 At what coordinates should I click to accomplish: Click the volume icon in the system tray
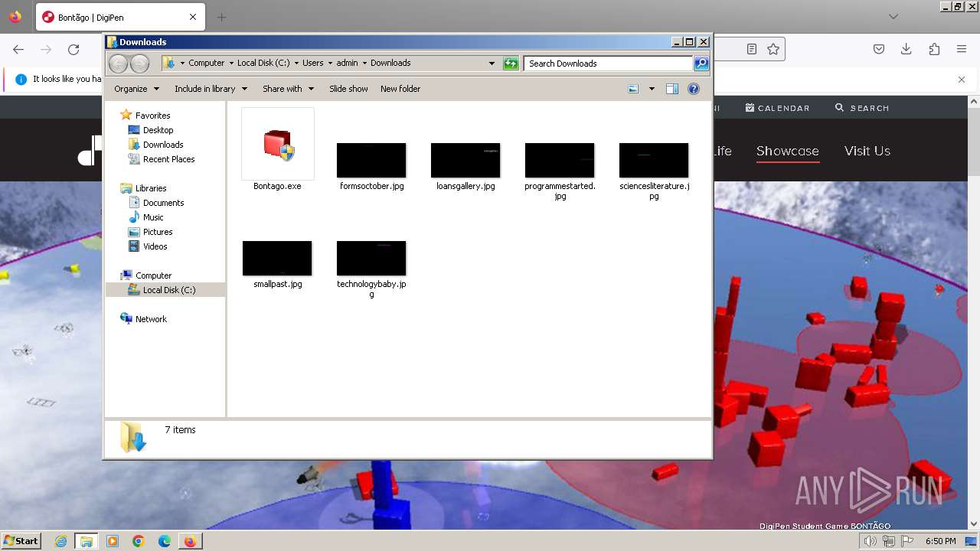pyautogui.click(x=870, y=541)
